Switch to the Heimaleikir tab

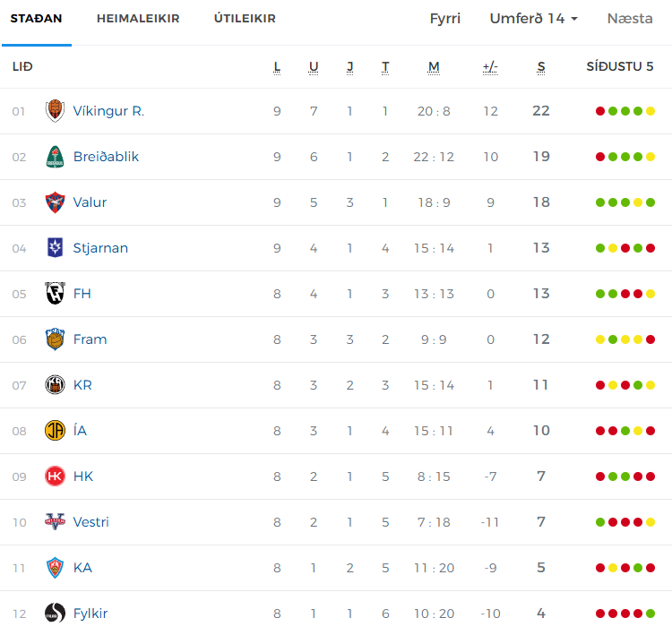[138, 19]
